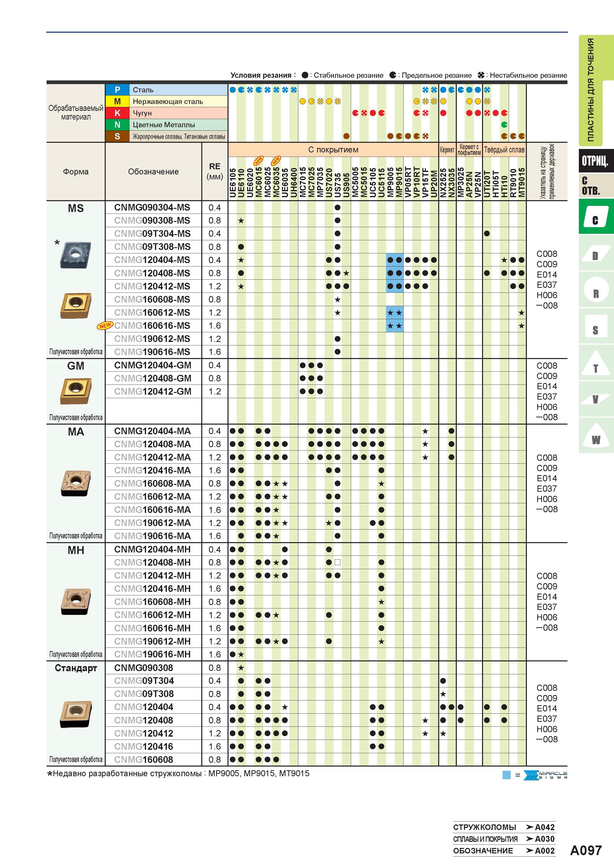Click the MP9005 footnote about new chipbreakers
This screenshot has width=614, height=868.
pos(178,773)
